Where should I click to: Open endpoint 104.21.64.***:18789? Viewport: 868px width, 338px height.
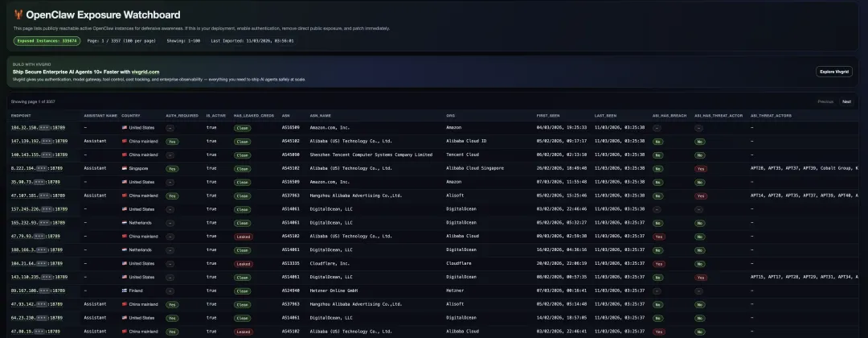tap(36, 264)
